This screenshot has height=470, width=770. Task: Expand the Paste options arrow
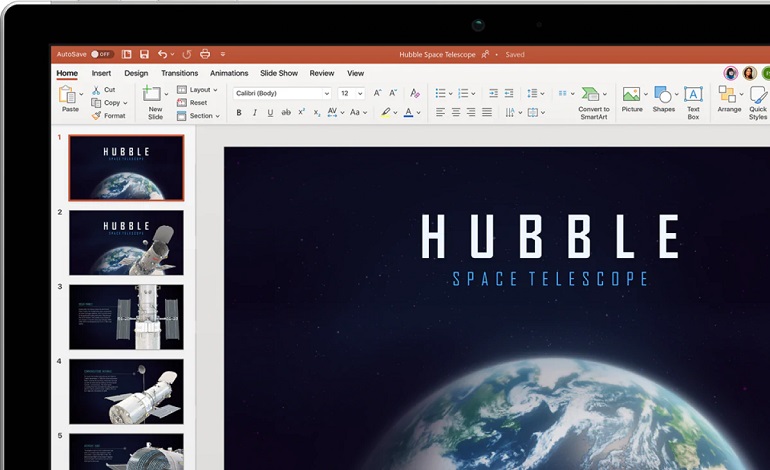tap(81, 94)
